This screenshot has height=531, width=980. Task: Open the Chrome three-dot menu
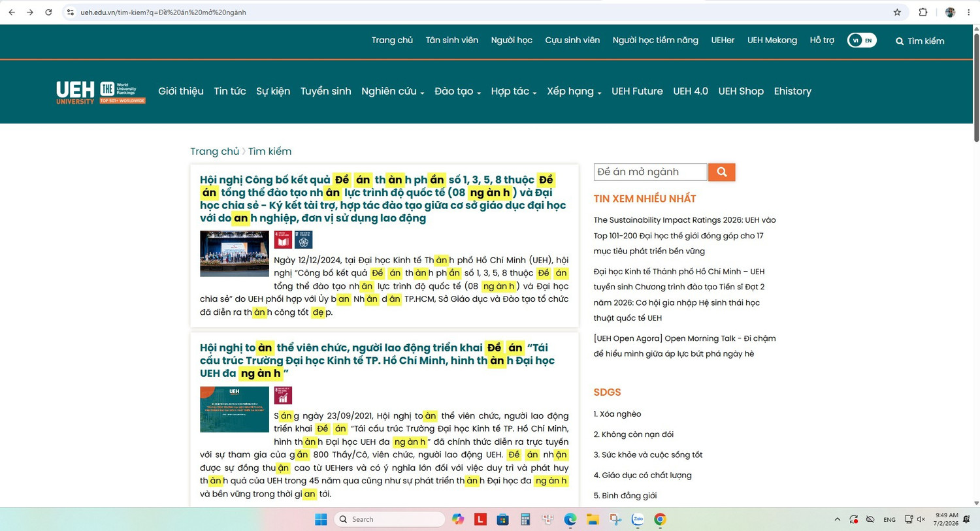tap(968, 12)
